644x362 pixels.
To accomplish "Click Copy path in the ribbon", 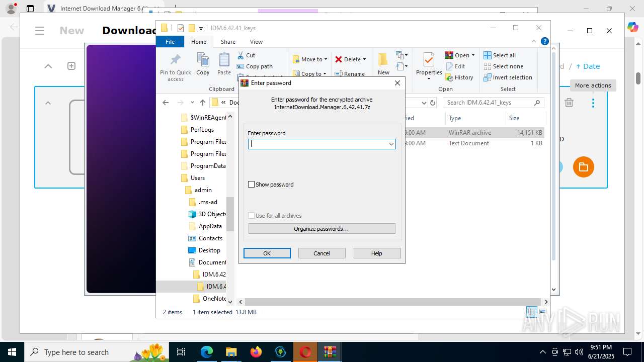I will (x=255, y=66).
